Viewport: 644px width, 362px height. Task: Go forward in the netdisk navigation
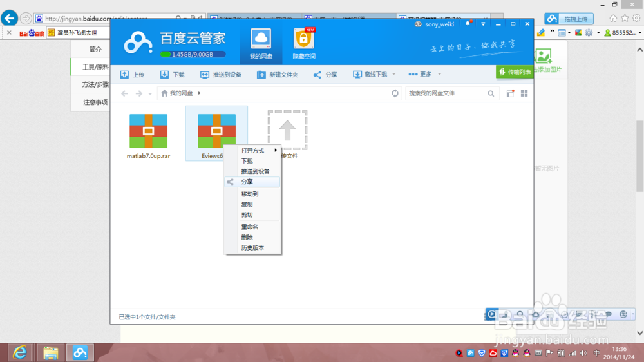tap(139, 93)
